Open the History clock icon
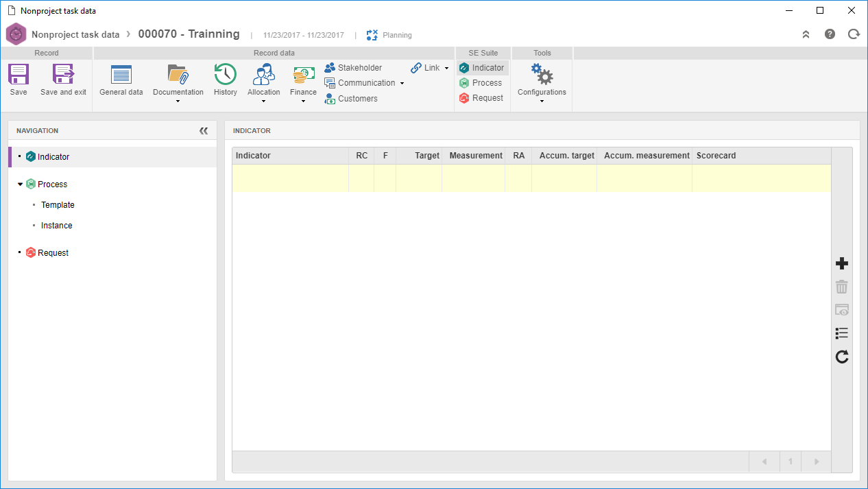 tap(225, 74)
